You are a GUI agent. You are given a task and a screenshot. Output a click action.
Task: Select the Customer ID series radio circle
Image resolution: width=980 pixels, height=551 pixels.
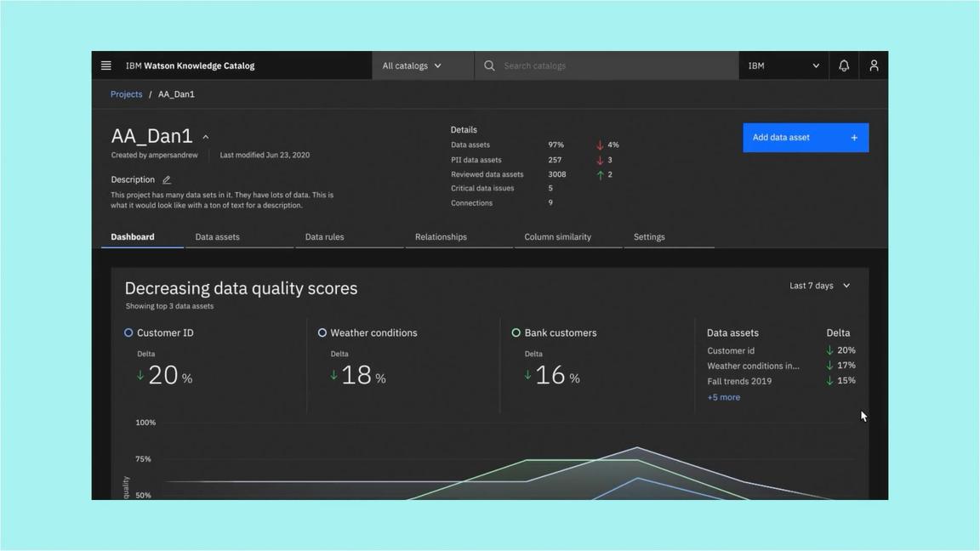coord(128,333)
